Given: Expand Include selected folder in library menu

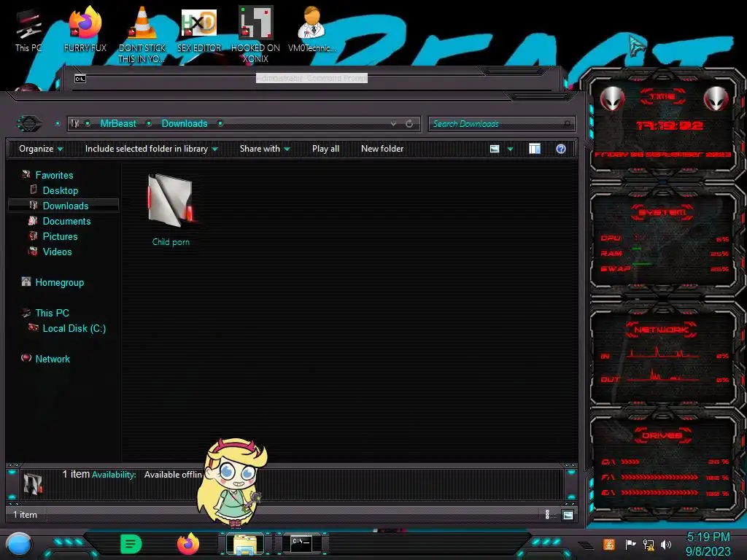Looking at the screenshot, I should click(152, 149).
